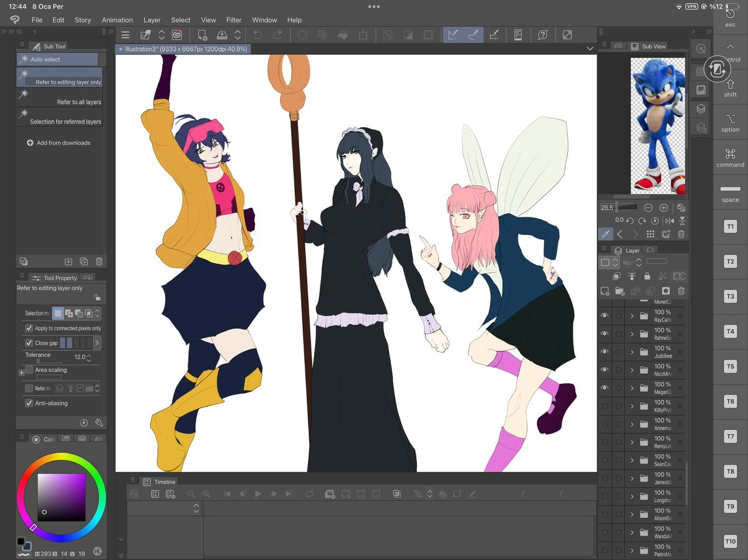748x560 pixels.
Task: Toggle Close gap checkbox
Action: click(29, 343)
